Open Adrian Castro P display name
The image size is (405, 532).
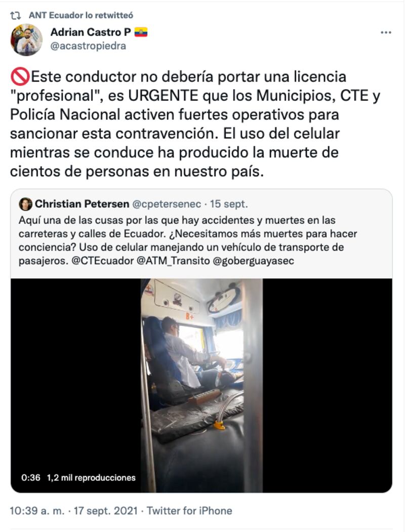pos(91,32)
